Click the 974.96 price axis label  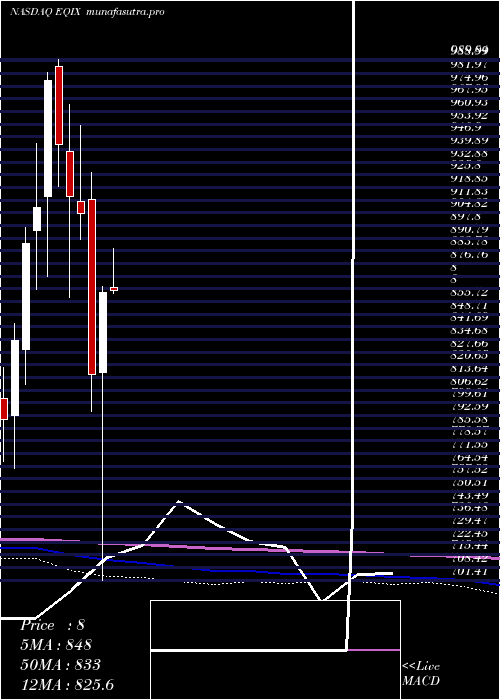469,78
